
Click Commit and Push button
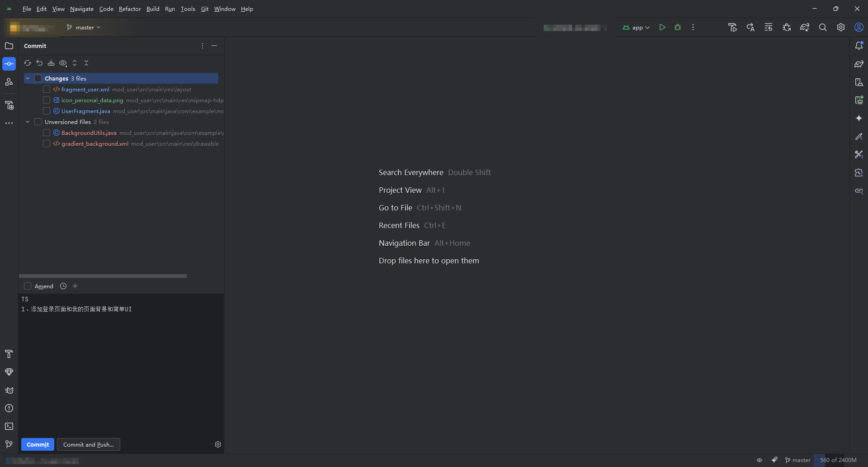click(88, 444)
